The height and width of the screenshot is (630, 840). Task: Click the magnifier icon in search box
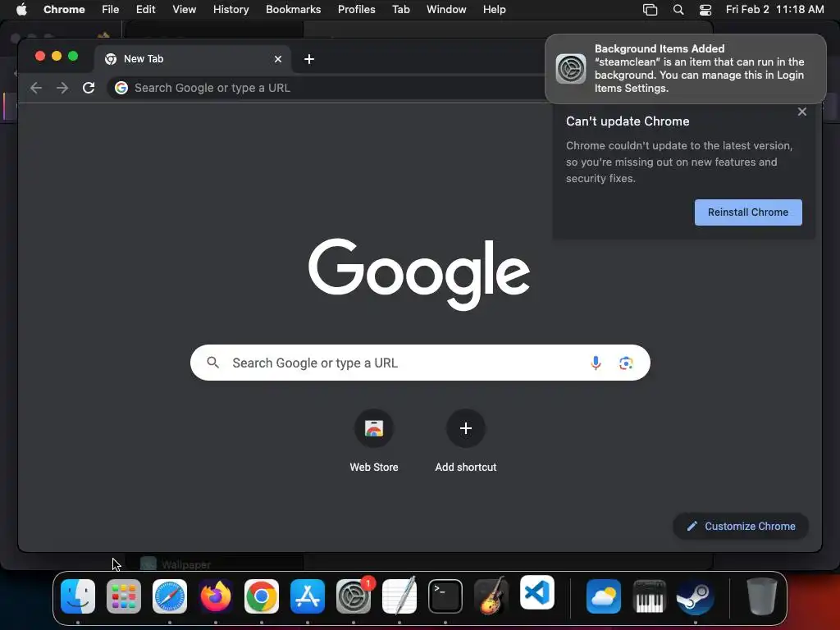pos(212,363)
